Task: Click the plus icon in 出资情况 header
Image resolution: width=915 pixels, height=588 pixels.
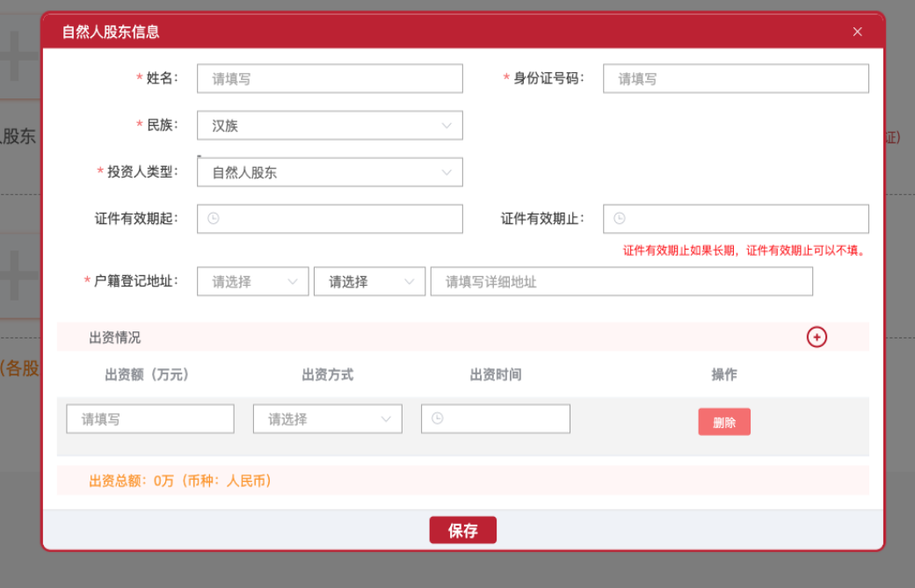Action: 817,338
